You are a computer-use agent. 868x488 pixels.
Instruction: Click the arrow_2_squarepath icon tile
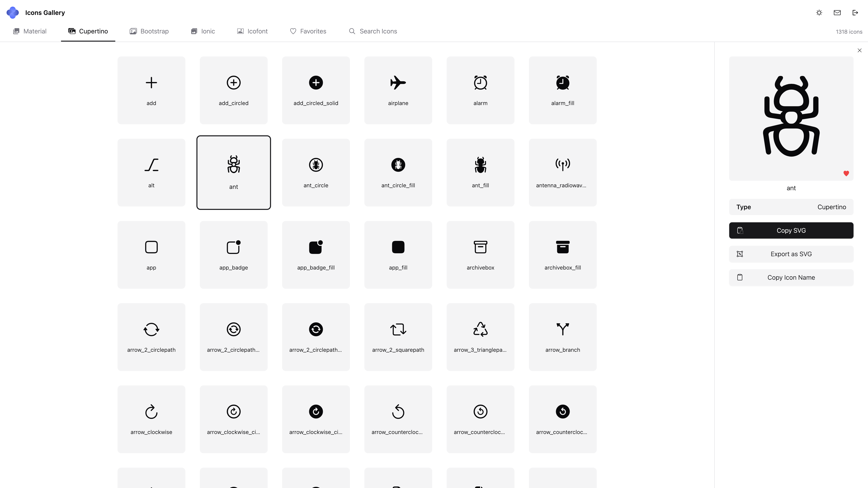398,337
